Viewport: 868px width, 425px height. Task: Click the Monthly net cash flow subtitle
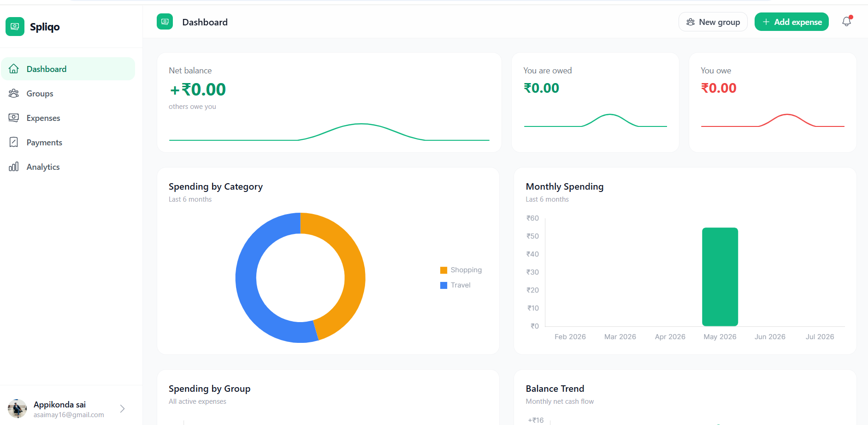click(560, 401)
